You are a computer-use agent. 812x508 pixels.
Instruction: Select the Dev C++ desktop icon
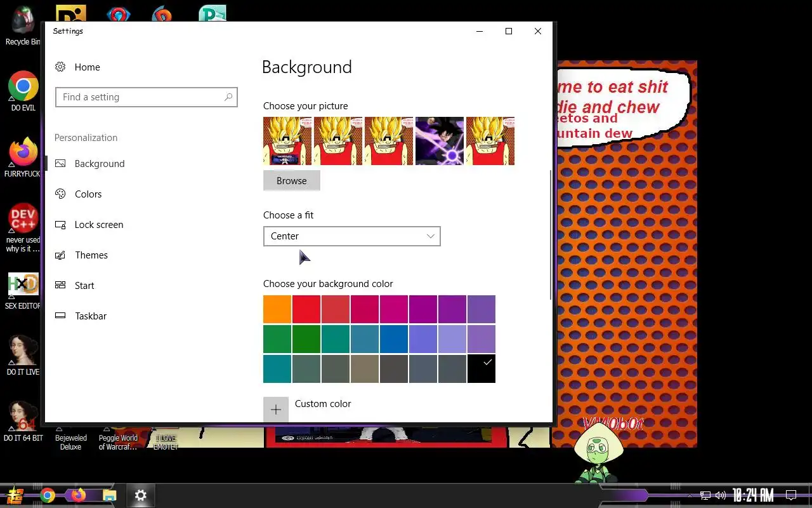coord(23,227)
